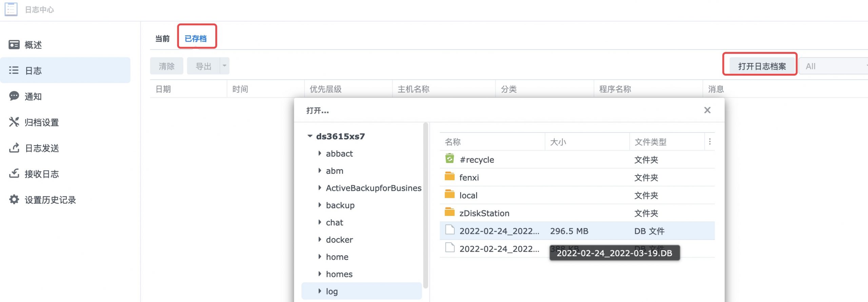Select 设置历史记录 in the sidebar
Viewport: 868px width, 302px height.
50,200
